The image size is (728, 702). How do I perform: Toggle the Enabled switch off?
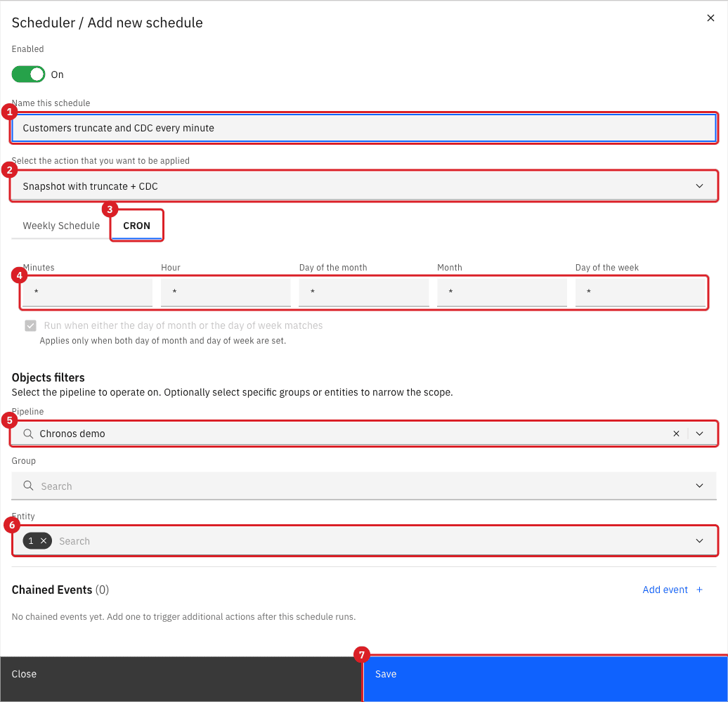[x=28, y=74]
